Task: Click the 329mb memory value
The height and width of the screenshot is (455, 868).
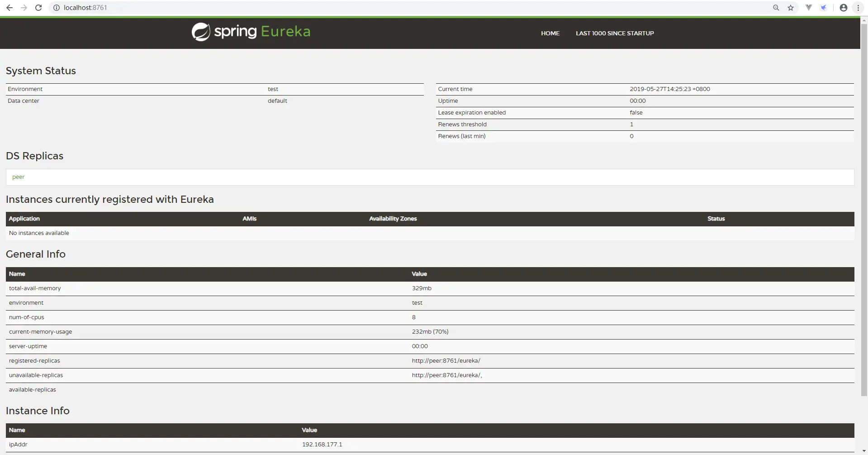Action: (422, 288)
